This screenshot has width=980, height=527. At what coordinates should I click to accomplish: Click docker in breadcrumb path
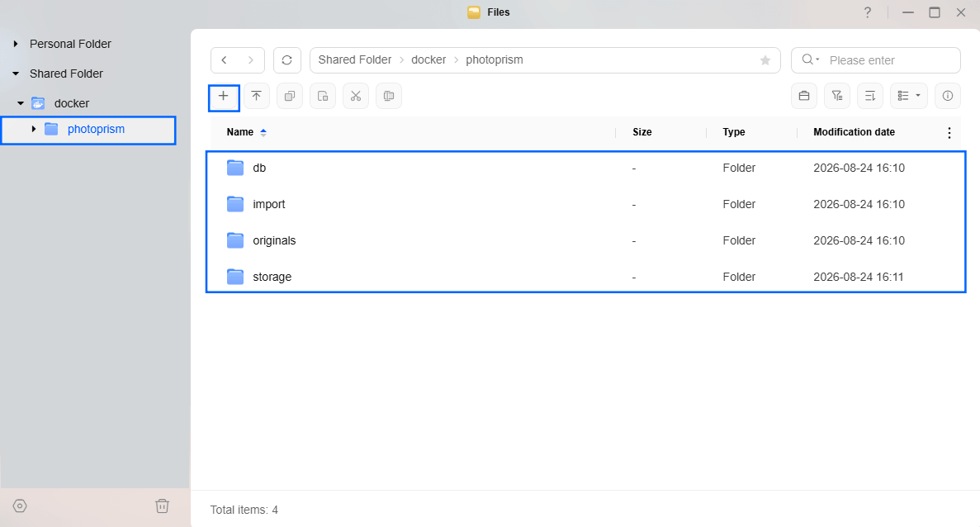click(428, 60)
